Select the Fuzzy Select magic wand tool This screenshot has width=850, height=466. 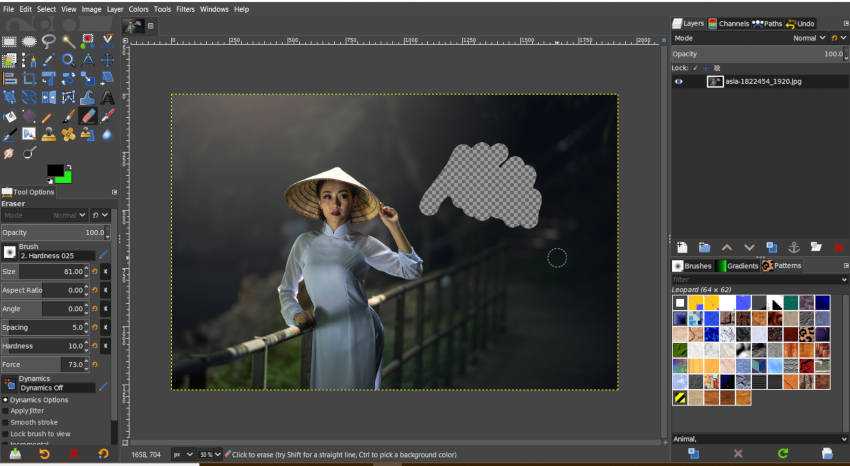(x=68, y=41)
